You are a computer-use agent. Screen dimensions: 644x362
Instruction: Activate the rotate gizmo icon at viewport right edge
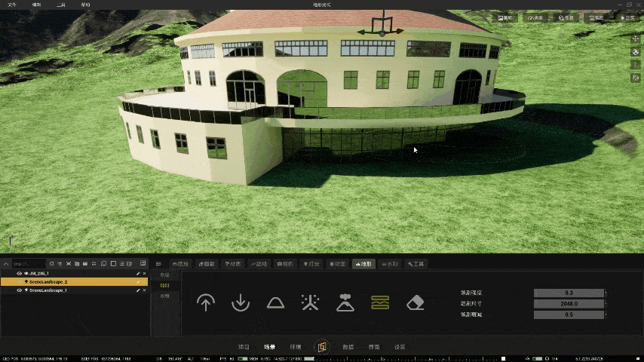[636, 52]
